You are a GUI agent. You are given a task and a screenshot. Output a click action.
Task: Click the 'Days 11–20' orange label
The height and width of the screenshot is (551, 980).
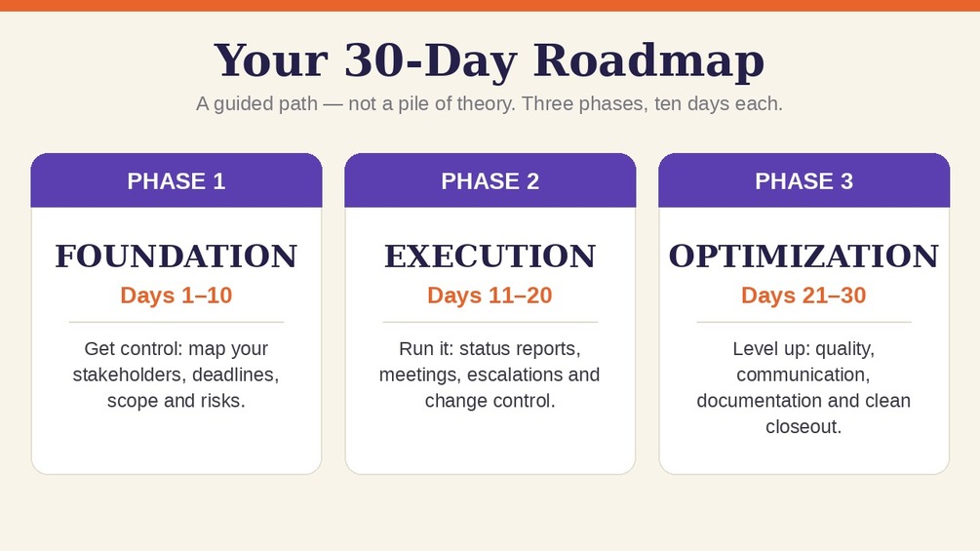pyautogui.click(x=490, y=295)
